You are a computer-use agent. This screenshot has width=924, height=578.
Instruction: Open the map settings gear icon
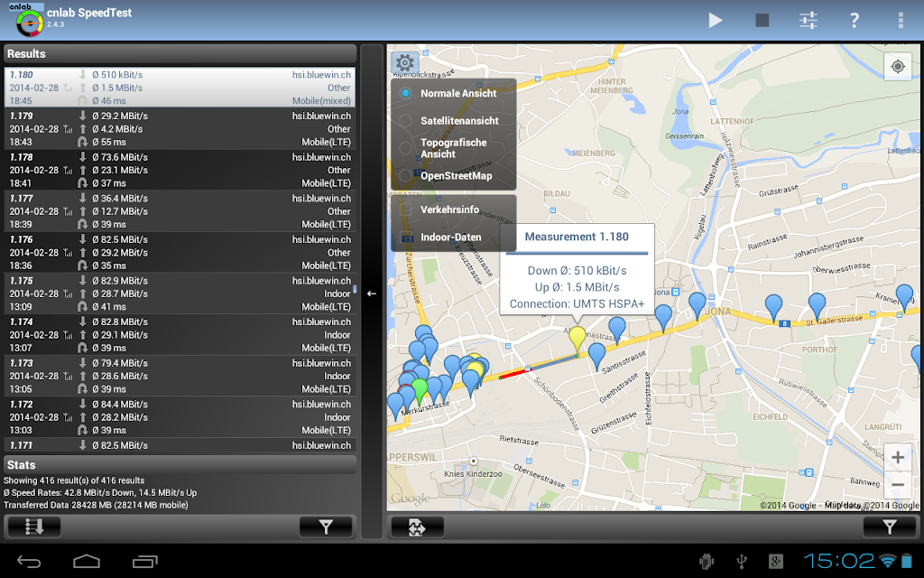(x=405, y=62)
